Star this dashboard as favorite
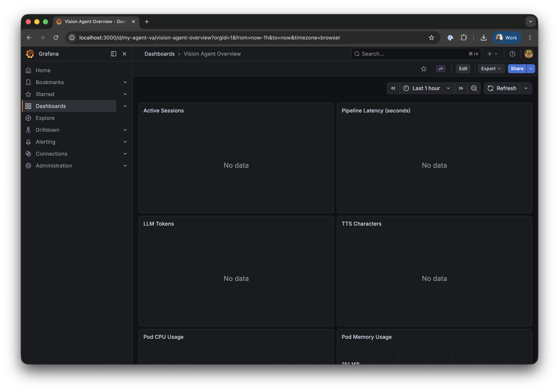Image resolution: width=559 pixels, height=392 pixels. tap(424, 69)
